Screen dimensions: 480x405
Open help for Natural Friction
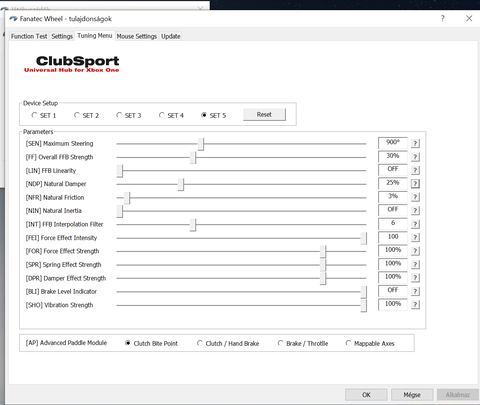tap(415, 197)
